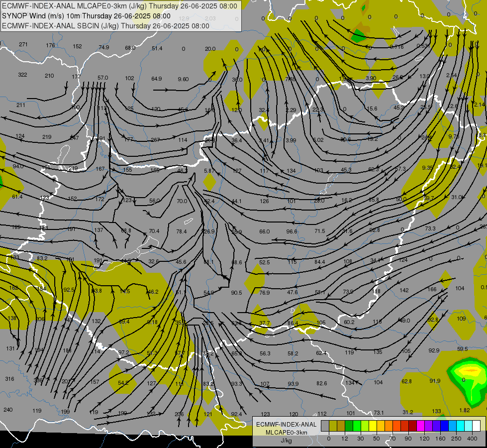Click the map value 74.9
Image resolution: width=487 pixels, height=448 pixels.
[104, 48]
